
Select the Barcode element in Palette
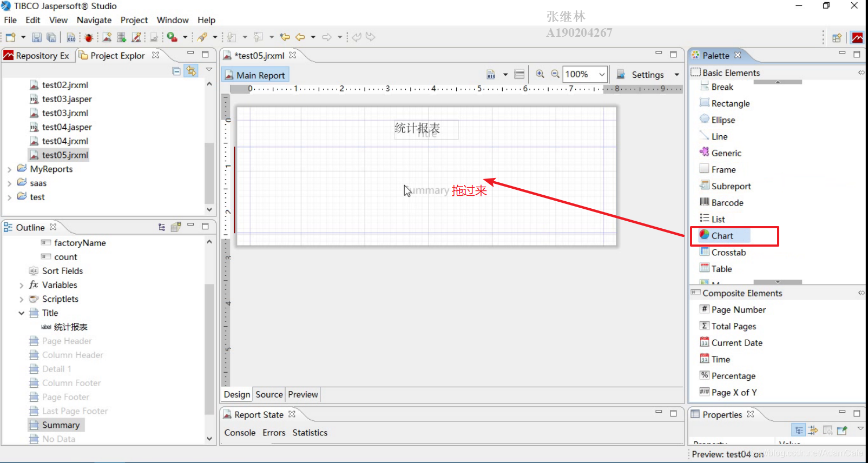click(x=721, y=202)
